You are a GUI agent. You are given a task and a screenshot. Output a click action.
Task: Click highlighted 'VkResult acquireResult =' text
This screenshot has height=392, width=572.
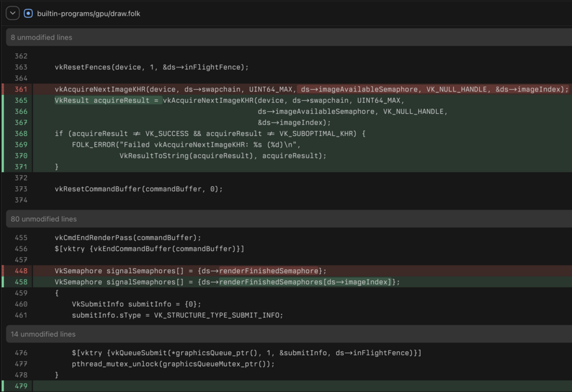107,100
